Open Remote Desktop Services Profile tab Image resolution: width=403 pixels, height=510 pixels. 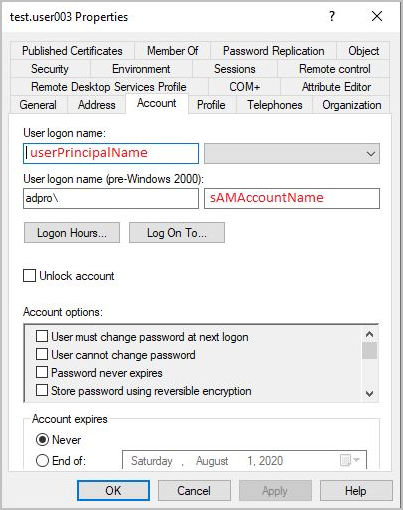109,87
